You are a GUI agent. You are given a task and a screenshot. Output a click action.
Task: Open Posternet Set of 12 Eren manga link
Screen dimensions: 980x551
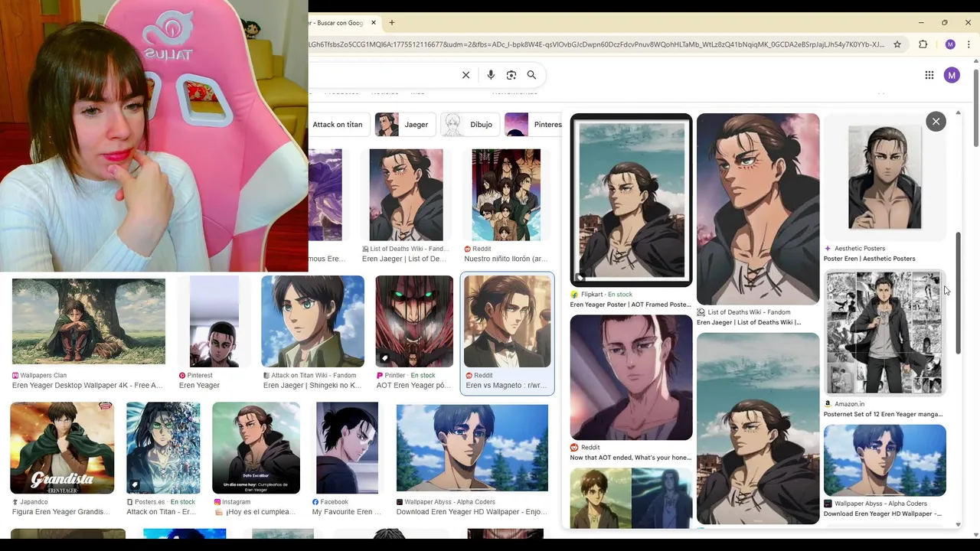pyautogui.click(x=883, y=415)
